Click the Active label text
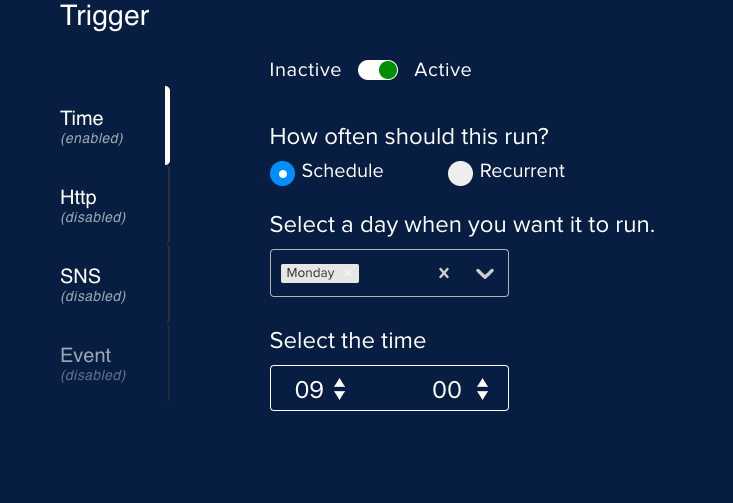 pyautogui.click(x=443, y=70)
